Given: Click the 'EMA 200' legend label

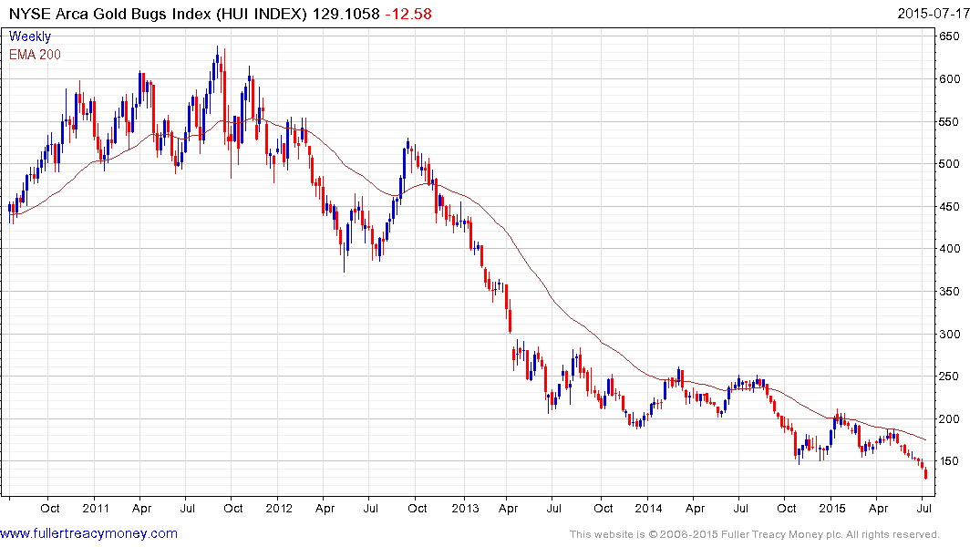Looking at the screenshot, I should tap(35, 55).
